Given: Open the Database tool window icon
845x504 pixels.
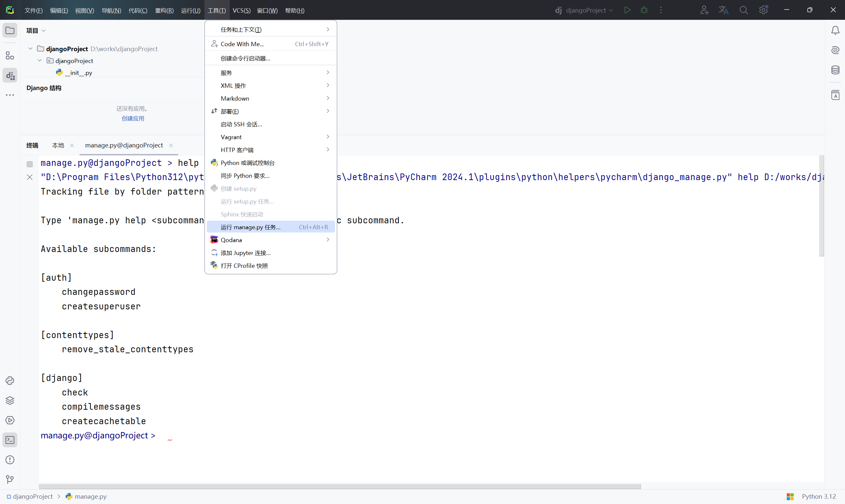Looking at the screenshot, I should click(835, 70).
